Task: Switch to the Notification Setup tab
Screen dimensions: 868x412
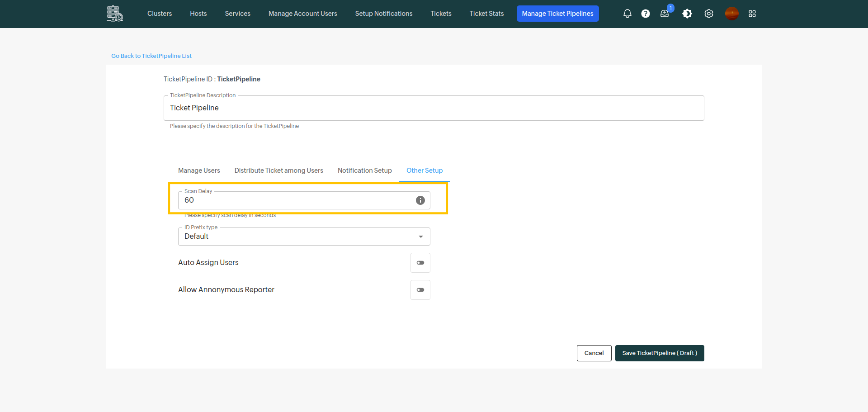Action: [x=365, y=170]
